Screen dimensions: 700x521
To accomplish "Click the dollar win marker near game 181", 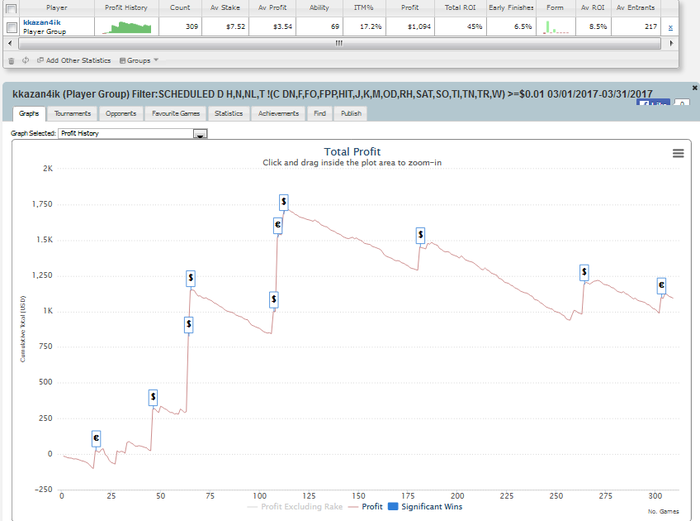I will (x=420, y=235).
